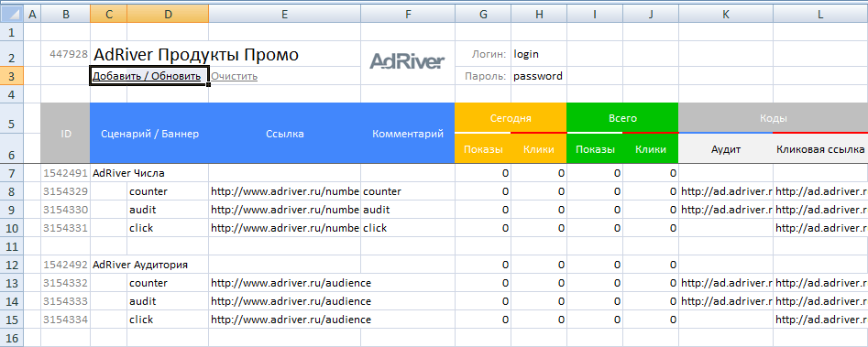Click ID cell 3154332
The width and height of the screenshot is (868, 347).
pos(65,283)
